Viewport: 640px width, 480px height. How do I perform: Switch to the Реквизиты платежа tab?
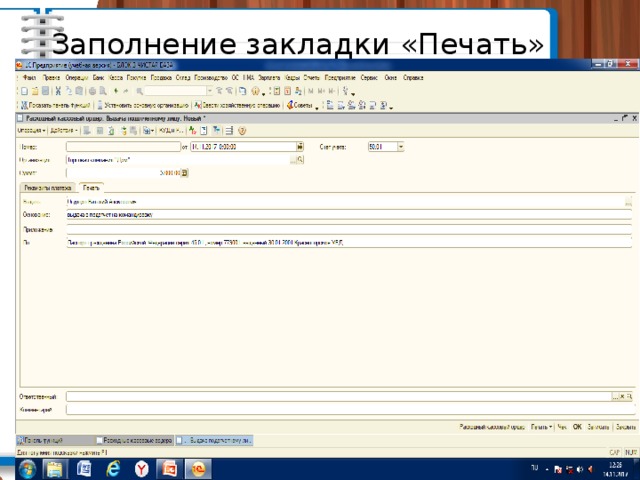click(x=47, y=188)
